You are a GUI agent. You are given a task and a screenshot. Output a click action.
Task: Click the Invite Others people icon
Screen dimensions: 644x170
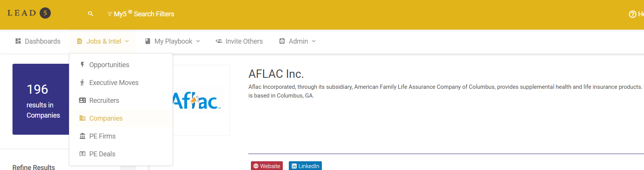tap(219, 41)
